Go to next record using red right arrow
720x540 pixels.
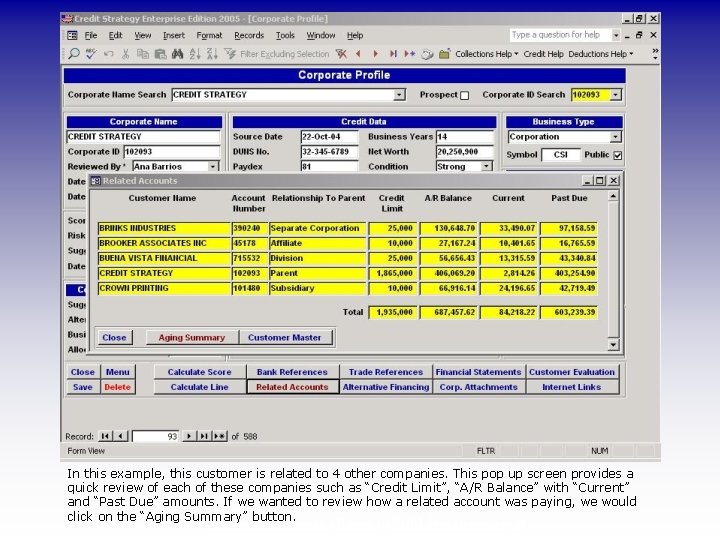tap(376, 54)
